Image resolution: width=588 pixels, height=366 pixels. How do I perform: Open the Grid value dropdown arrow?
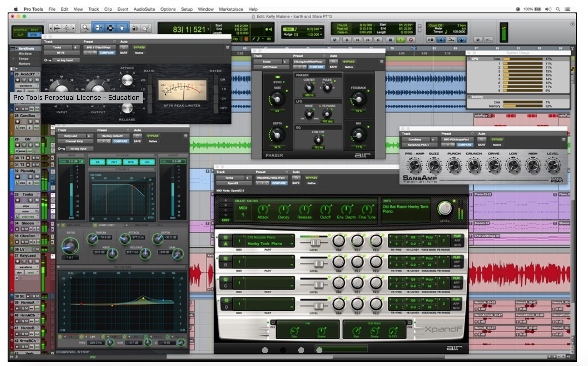point(321,29)
